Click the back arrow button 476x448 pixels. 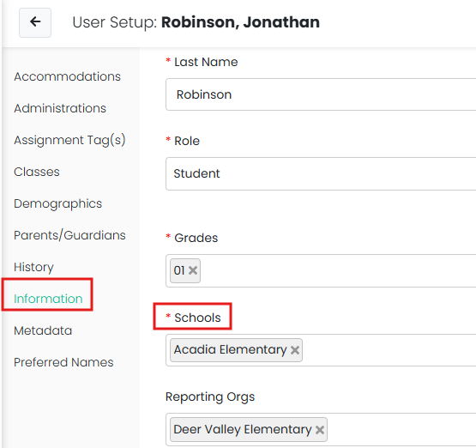(35, 22)
